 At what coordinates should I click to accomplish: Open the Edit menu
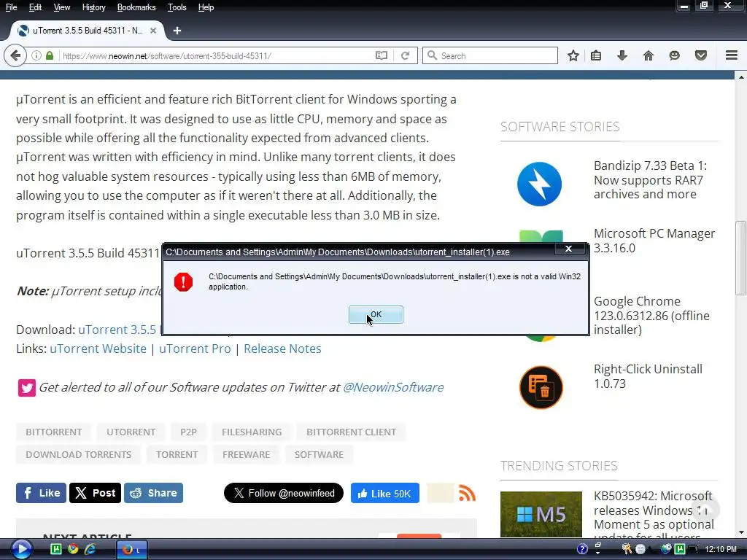click(35, 7)
